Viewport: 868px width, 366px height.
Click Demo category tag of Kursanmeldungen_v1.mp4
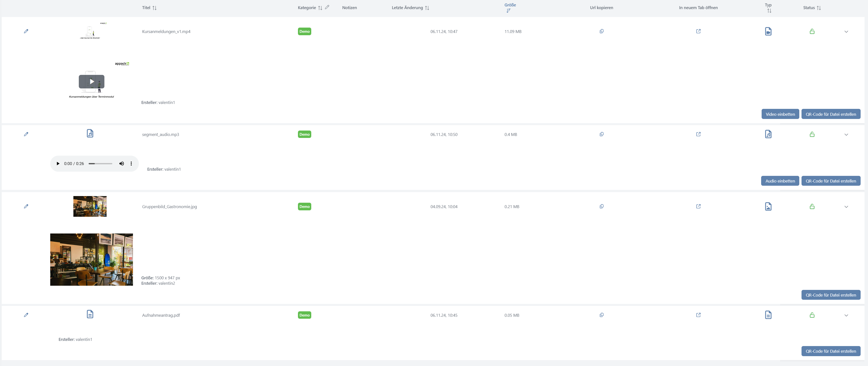[x=304, y=31]
